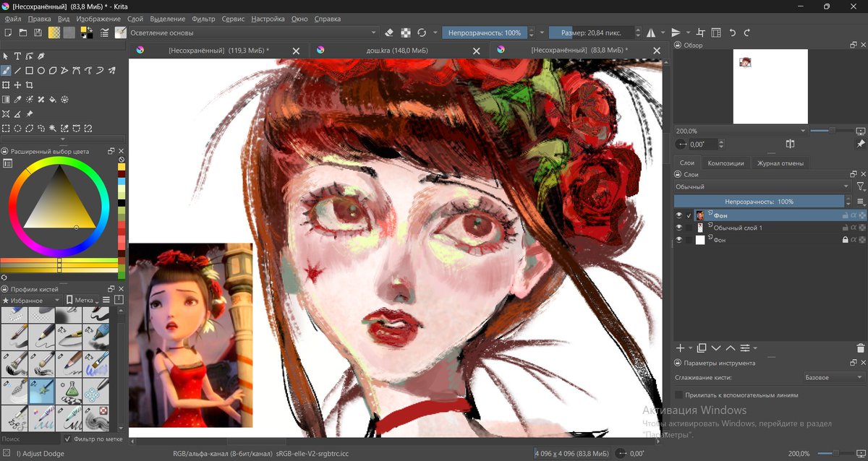Unlock the bottom Фон layer lock
Screen dimensions: 868x461
click(x=845, y=240)
